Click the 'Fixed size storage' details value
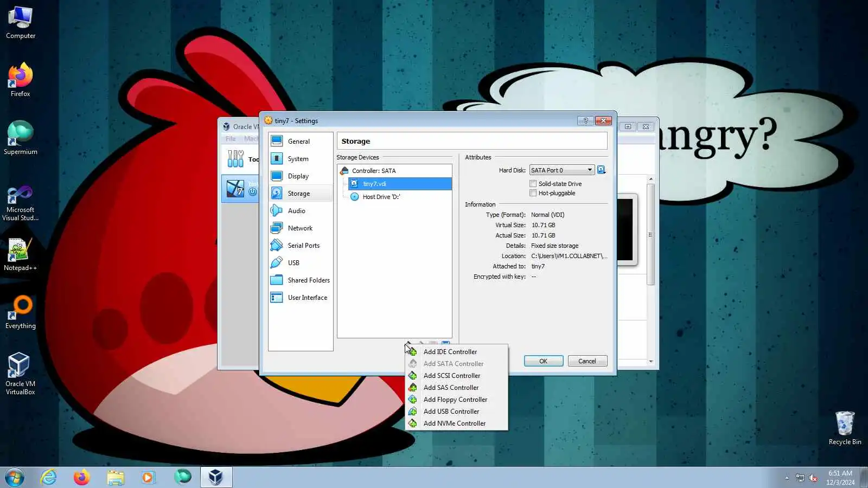The width and height of the screenshot is (868, 488). [x=554, y=246]
